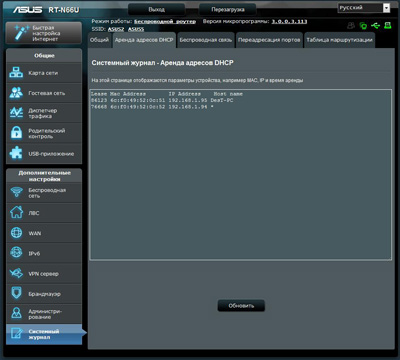Click the ASUS2 SSID link

pos(116,29)
